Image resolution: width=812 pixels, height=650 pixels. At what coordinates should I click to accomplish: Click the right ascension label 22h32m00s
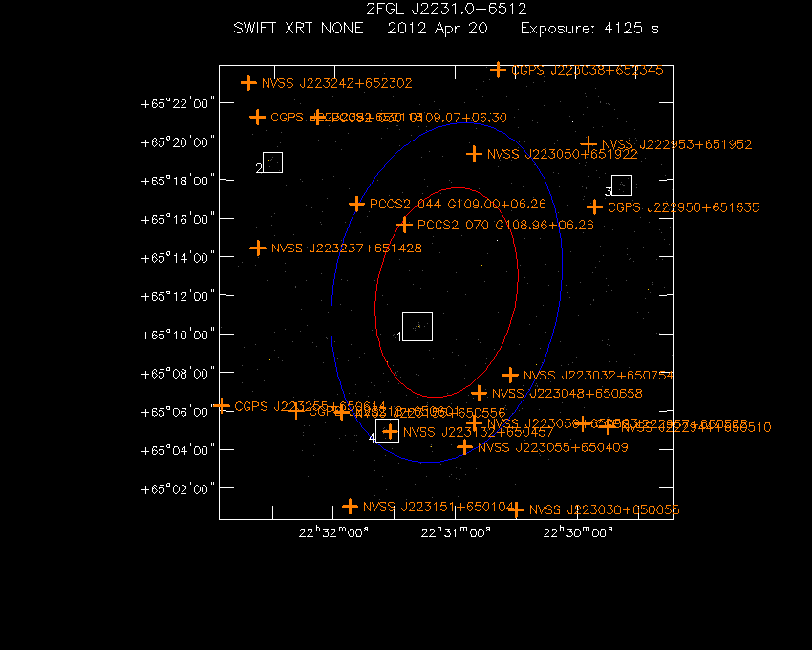(x=333, y=532)
